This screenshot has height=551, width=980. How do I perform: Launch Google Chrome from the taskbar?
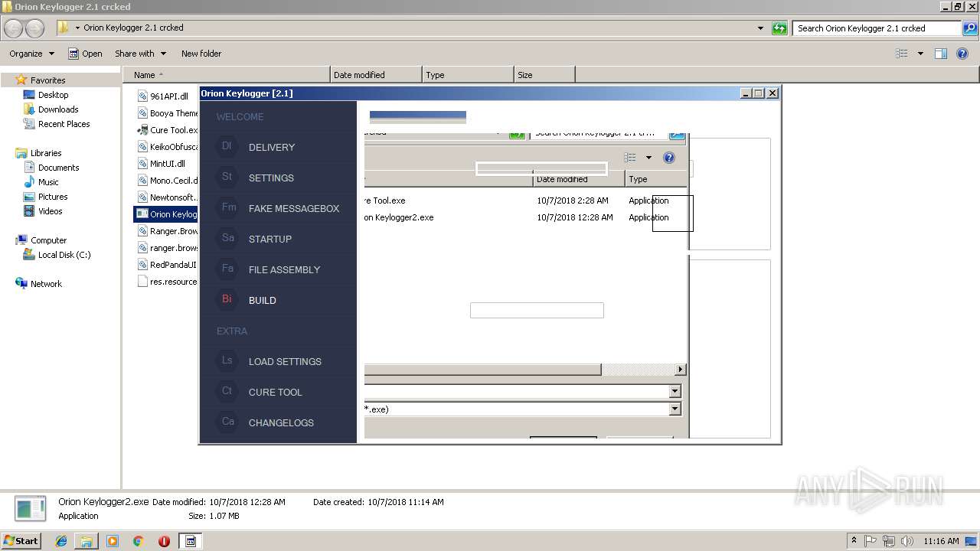click(x=139, y=541)
